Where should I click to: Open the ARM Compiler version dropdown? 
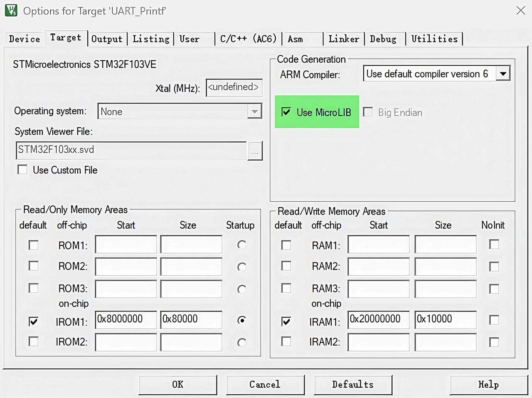503,74
